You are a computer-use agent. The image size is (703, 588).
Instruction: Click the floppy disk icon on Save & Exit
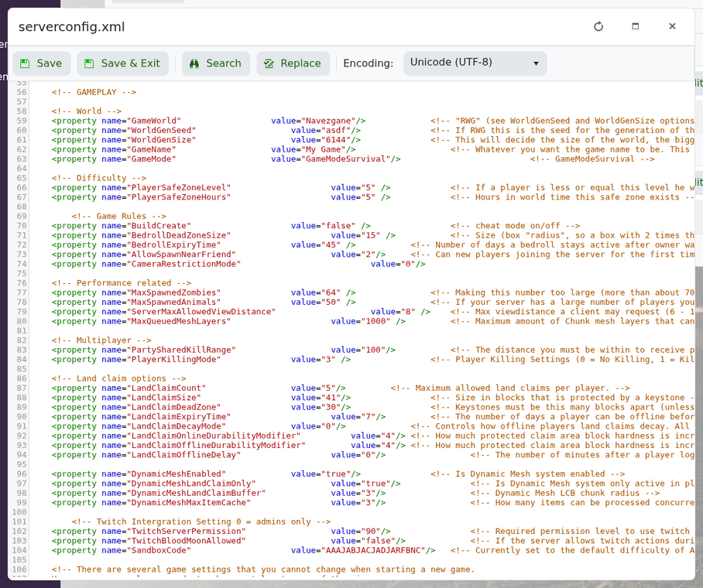[89, 63]
